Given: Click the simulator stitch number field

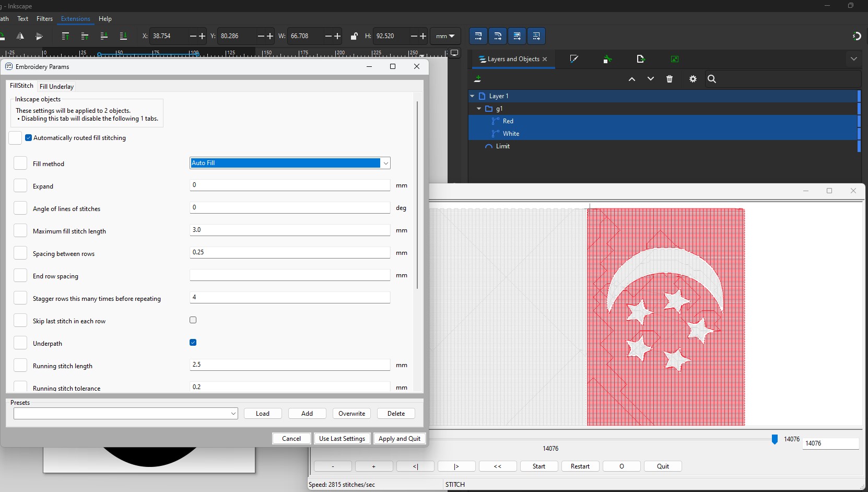Looking at the screenshot, I should pyautogui.click(x=830, y=443).
